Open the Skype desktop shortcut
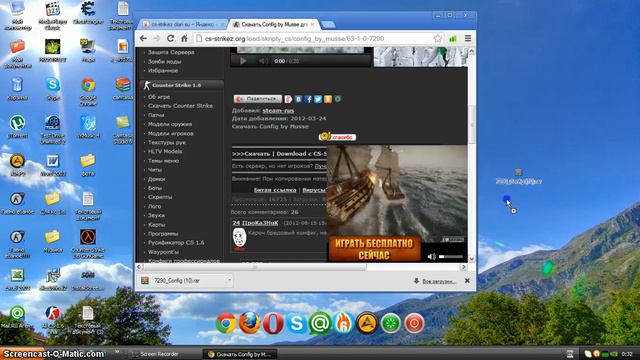 (x=53, y=89)
